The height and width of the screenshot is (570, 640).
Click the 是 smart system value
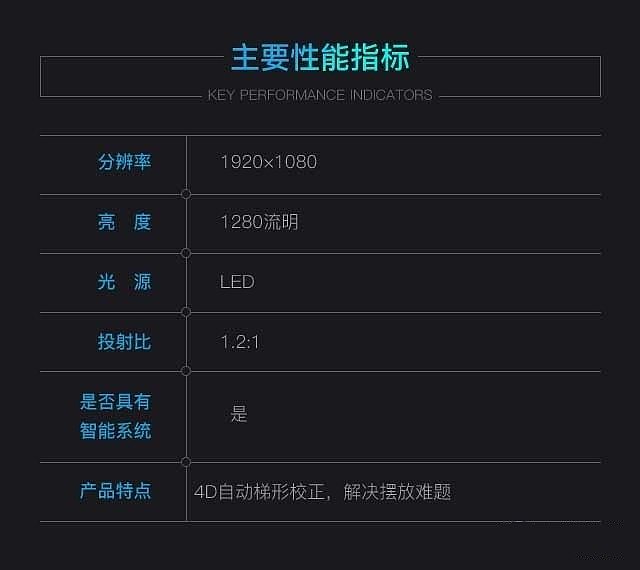pyautogui.click(x=239, y=414)
